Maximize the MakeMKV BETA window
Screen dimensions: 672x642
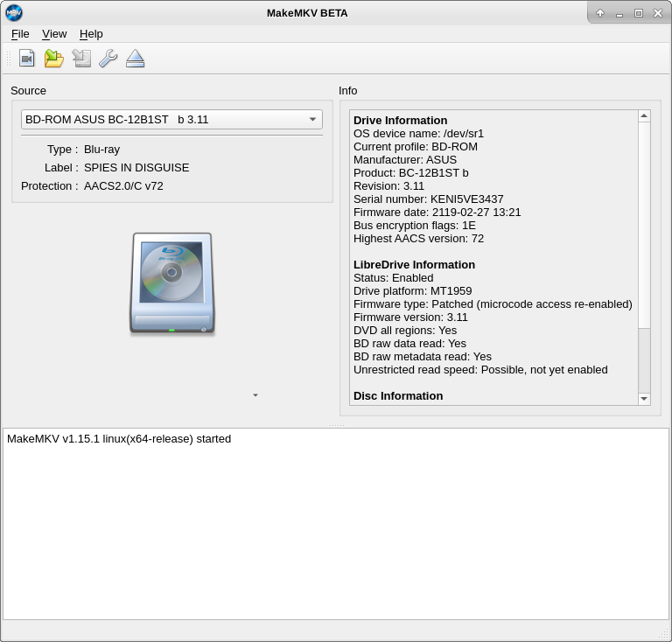click(x=639, y=13)
